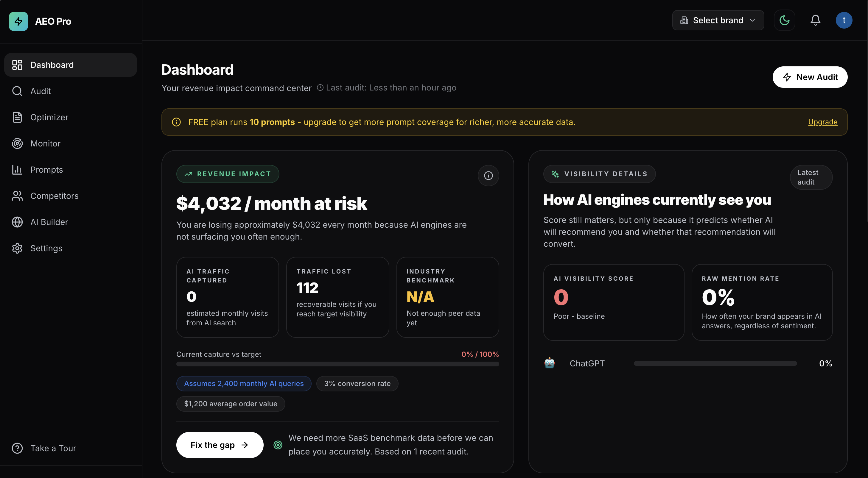Expand the Select brand dropdown
The image size is (868, 478).
tap(718, 20)
